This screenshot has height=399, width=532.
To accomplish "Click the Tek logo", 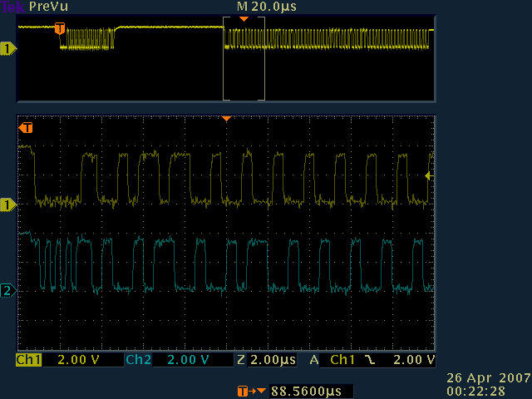I will tap(12, 7).
